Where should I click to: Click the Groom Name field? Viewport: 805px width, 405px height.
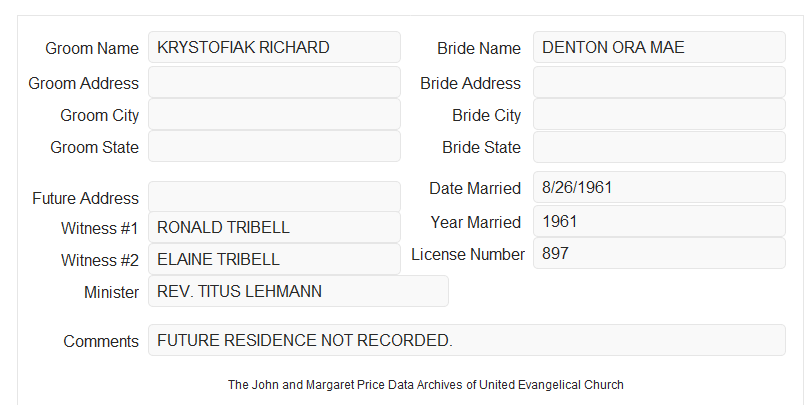coord(274,47)
